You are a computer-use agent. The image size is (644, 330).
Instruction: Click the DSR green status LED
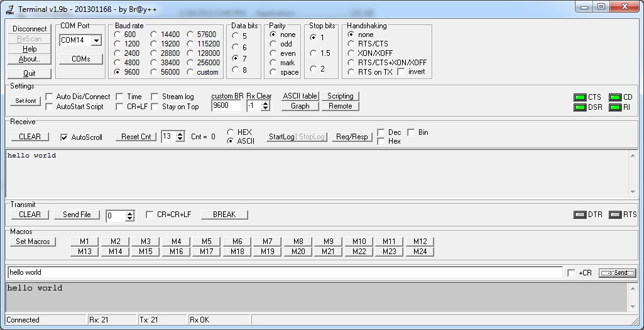pyautogui.click(x=579, y=107)
